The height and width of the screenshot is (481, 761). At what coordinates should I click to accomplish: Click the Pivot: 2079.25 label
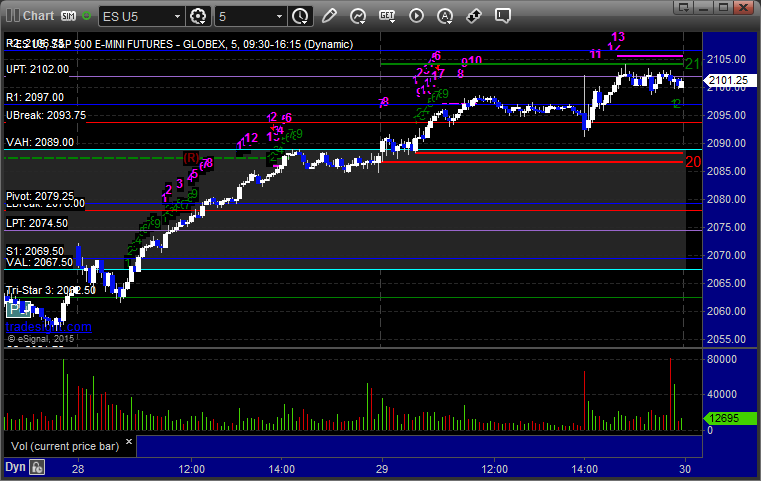click(40, 196)
